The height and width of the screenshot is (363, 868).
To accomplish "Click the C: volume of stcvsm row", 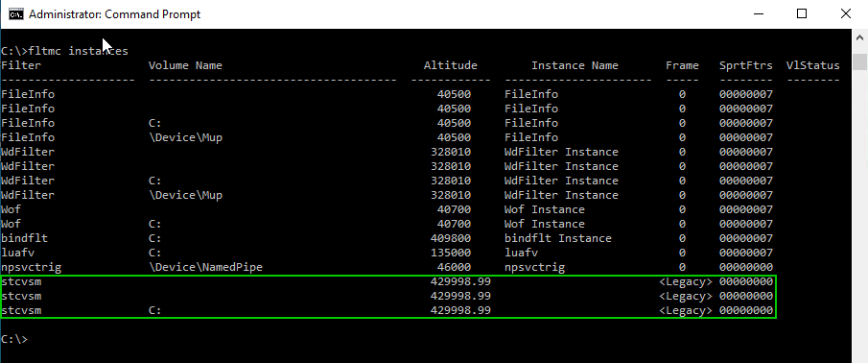I will (155, 310).
